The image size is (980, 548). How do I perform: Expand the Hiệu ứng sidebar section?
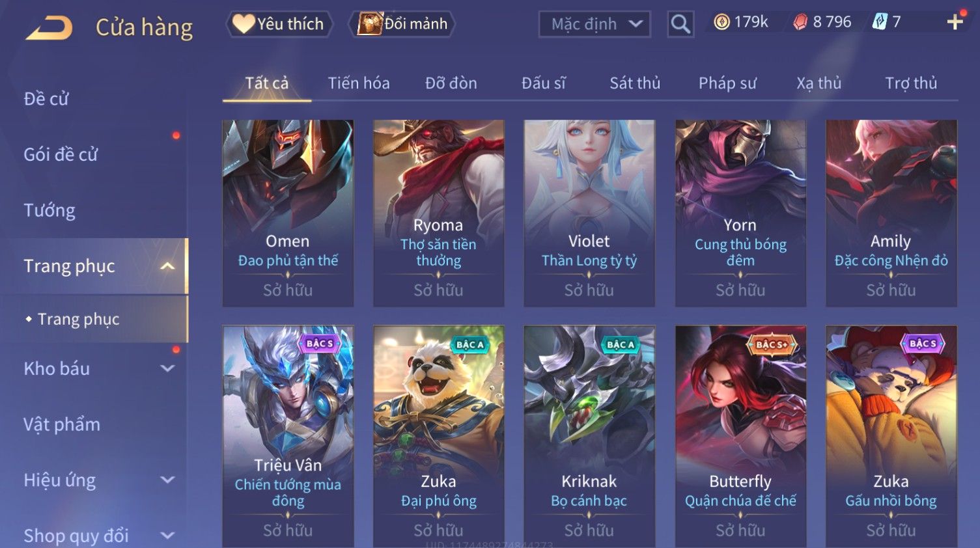167,480
